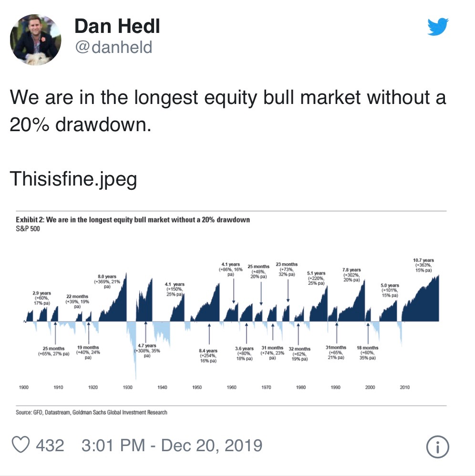Click Dan Hedl's profile picture

[x=36, y=39]
